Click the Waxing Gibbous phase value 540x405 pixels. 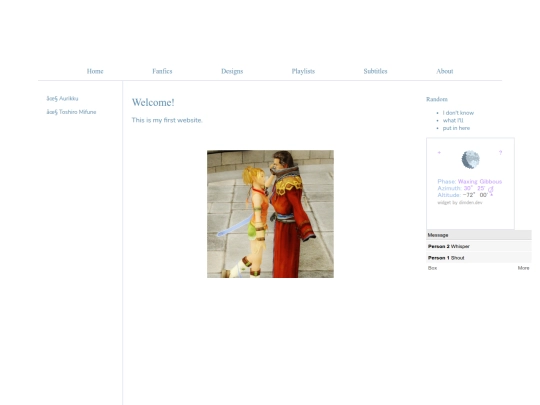[480, 181]
